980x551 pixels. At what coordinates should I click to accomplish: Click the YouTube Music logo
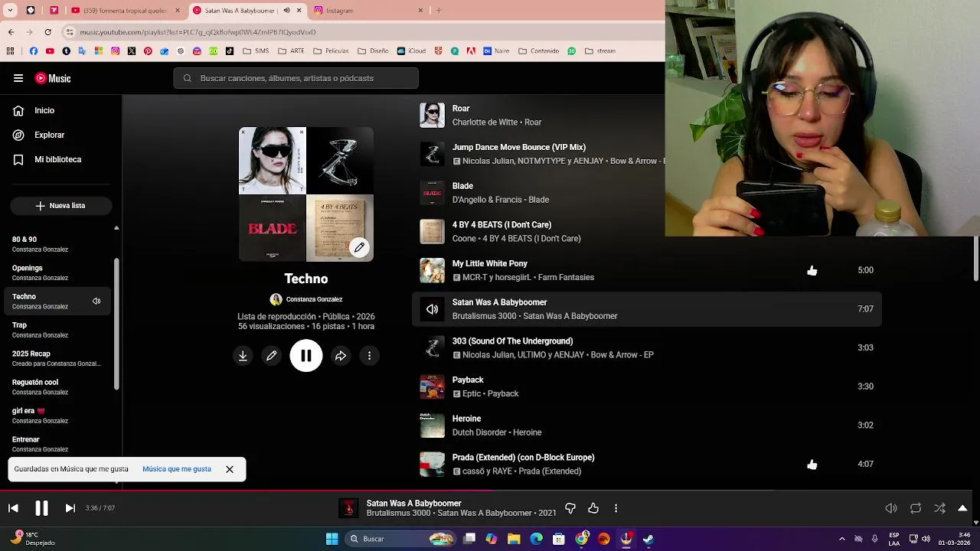point(53,78)
